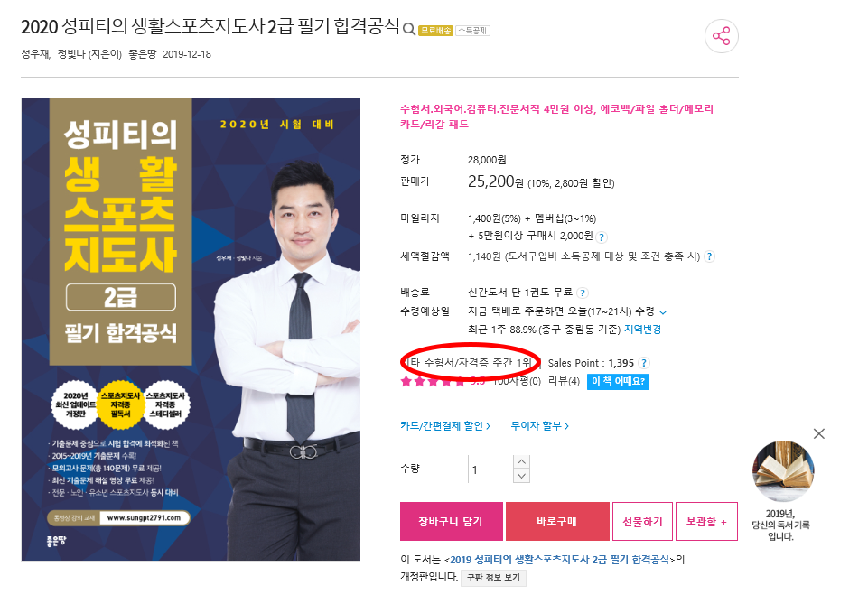Open the mileage help question mark

coord(602,237)
